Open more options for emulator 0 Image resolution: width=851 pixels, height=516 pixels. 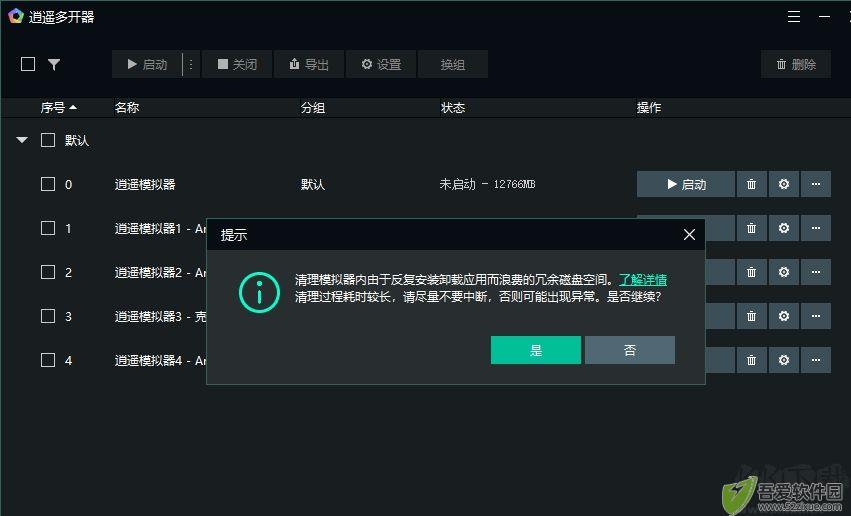pyautogui.click(x=815, y=184)
